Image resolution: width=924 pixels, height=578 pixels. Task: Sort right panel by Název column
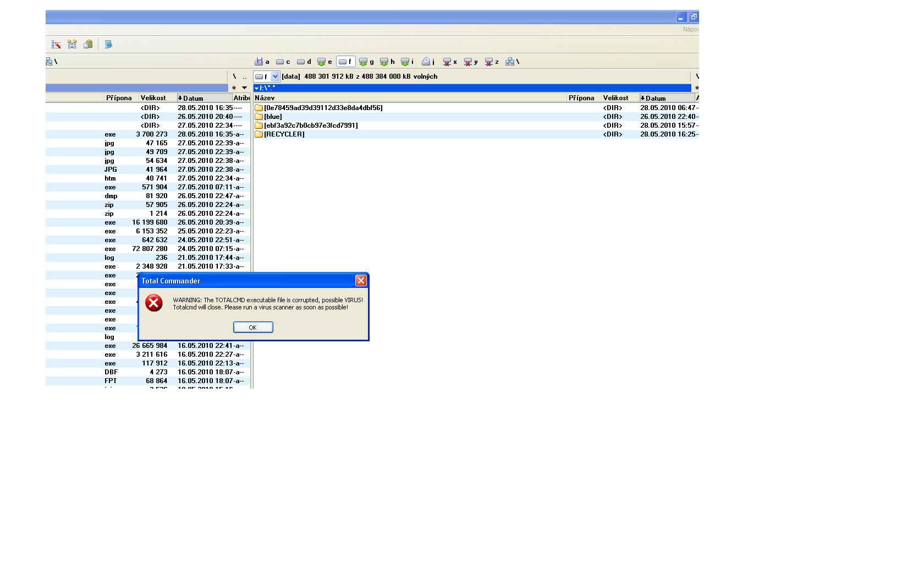click(410, 98)
